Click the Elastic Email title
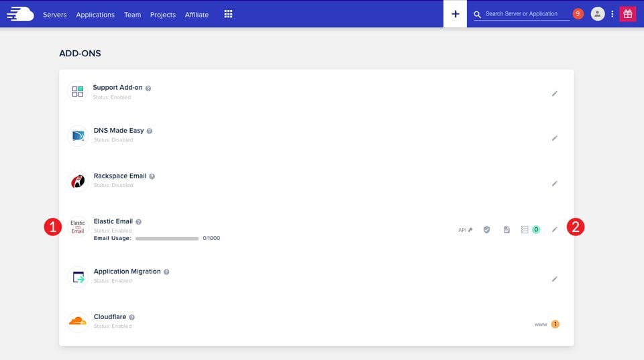Image resolution: width=644 pixels, height=360 pixels. (113, 221)
